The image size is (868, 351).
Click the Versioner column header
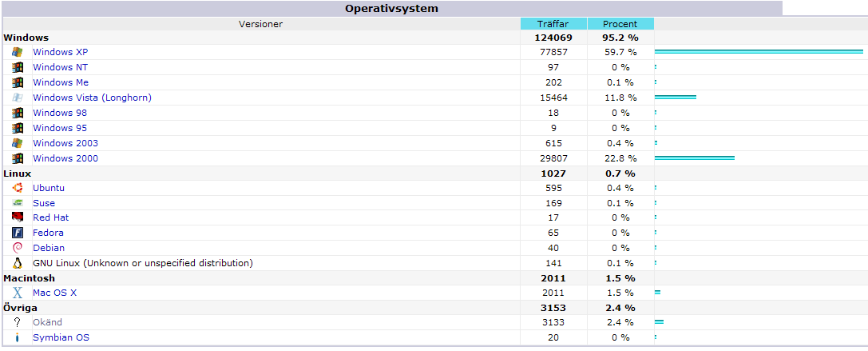(x=261, y=24)
